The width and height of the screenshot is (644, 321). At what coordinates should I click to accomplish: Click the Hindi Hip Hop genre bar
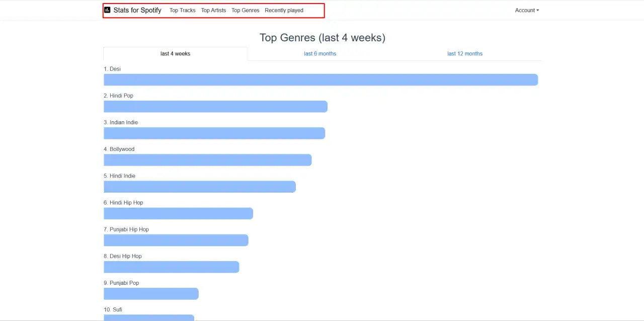[178, 213]
